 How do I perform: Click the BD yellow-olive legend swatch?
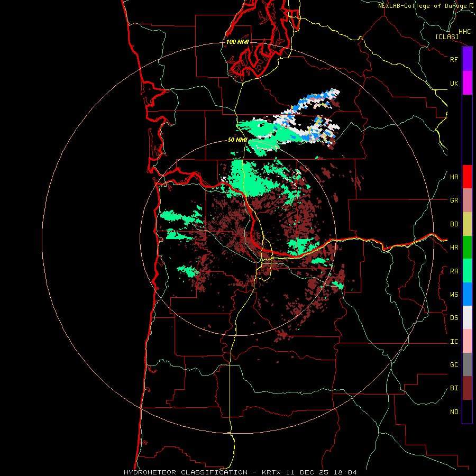(x=467, y=224)
